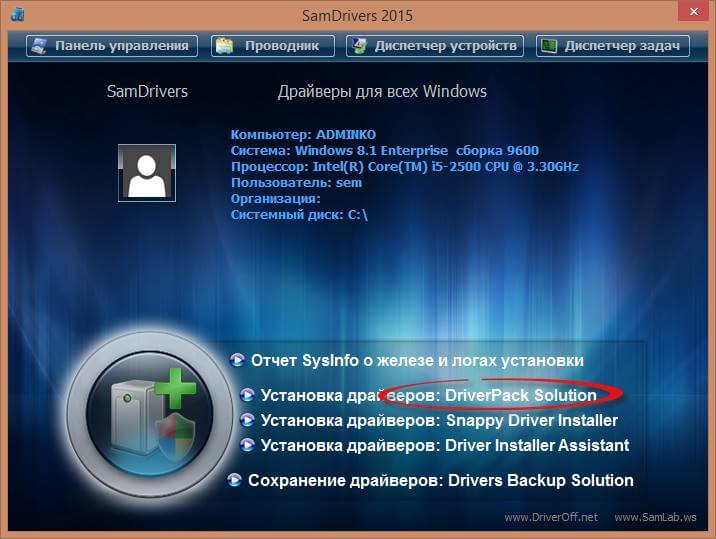
Task: Visit www.DriverOff.net link
Action: tap(551, 517)
